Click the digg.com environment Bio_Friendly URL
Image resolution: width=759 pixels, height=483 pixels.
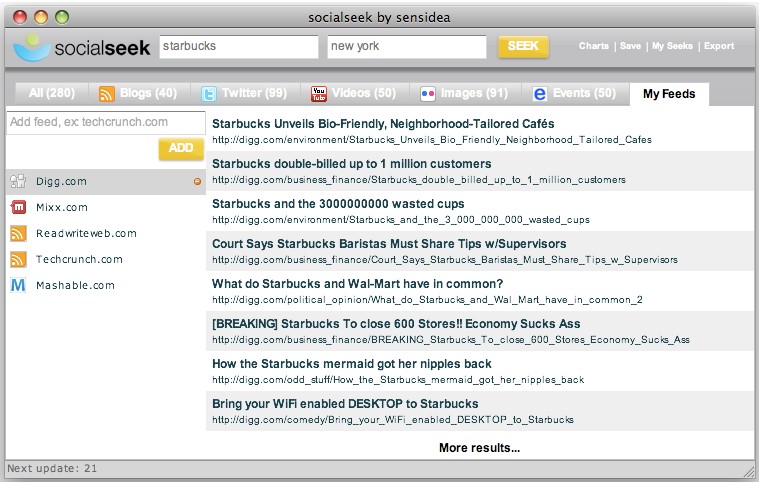pos(432,140)
